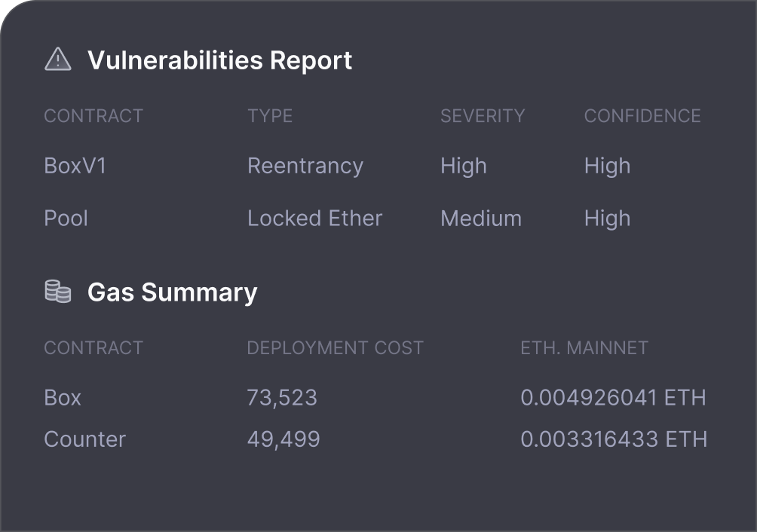Click the Gas Summary heading
This screenshot has width=757, height=532.
172,292
